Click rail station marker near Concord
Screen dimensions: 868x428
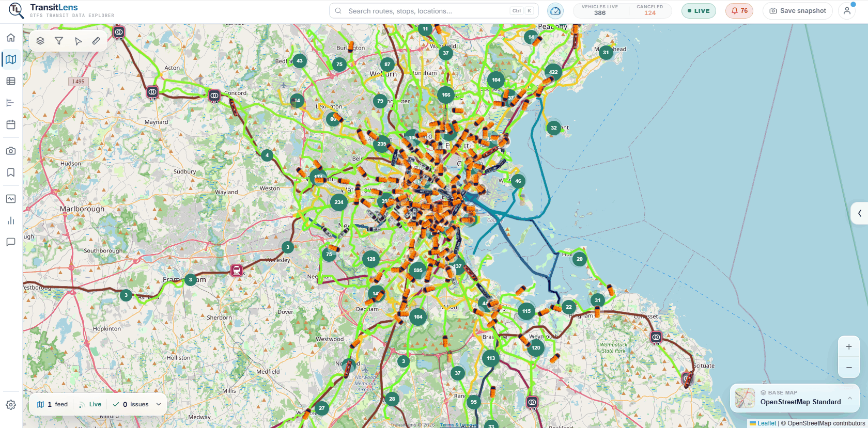click(214, 96)
